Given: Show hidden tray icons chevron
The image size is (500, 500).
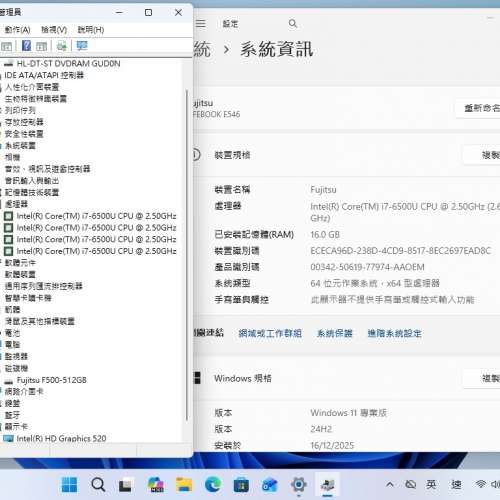Looking at the screenshot, I should pos(390,484).
